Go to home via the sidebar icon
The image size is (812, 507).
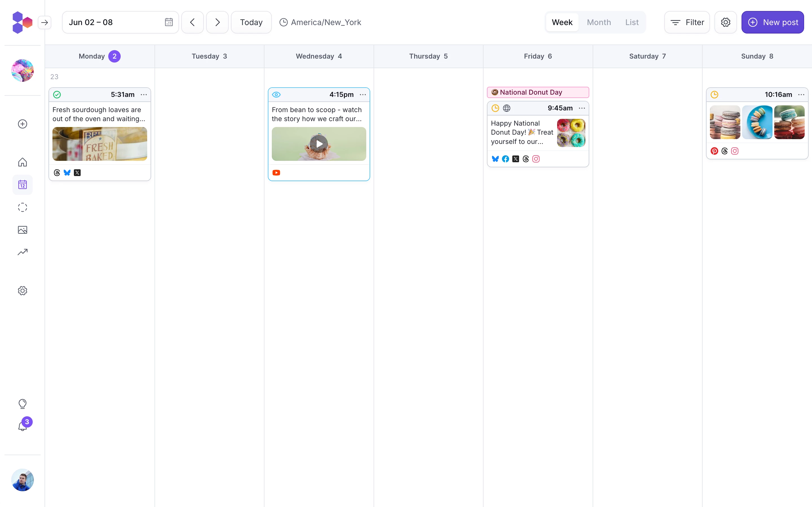pyautogui.click(x=22, y=162)
